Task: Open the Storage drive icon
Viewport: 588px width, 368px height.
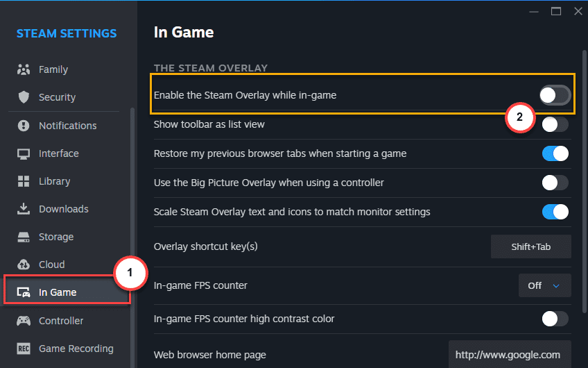Action: coord(24,237)
